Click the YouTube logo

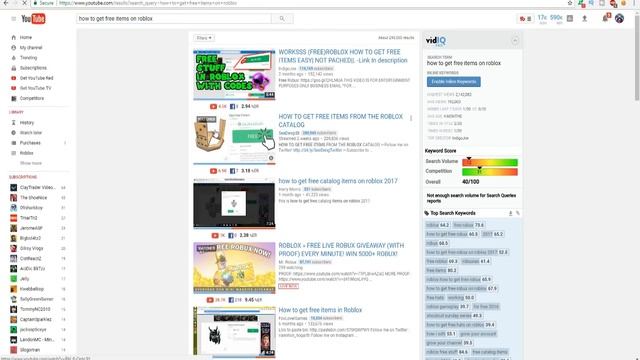point(33,19)
